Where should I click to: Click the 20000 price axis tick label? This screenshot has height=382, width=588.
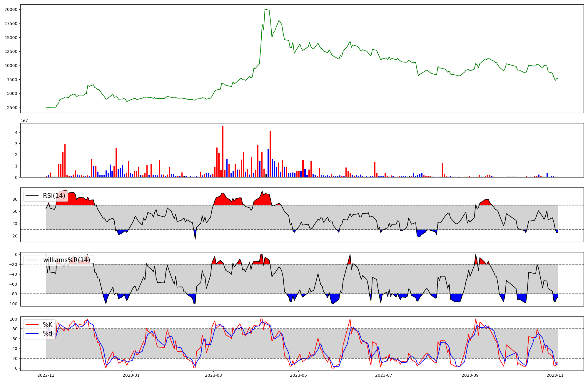(11, 9)
